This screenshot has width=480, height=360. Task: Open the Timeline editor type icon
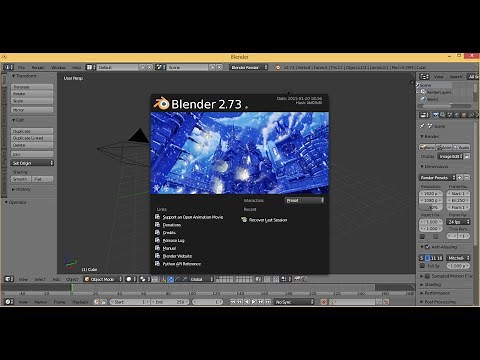tap(9, 302)
